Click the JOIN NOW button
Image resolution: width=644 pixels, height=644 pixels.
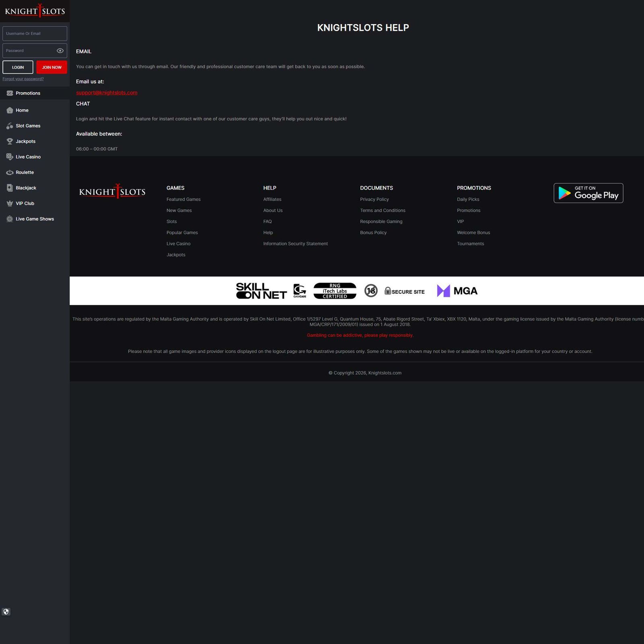52,67
